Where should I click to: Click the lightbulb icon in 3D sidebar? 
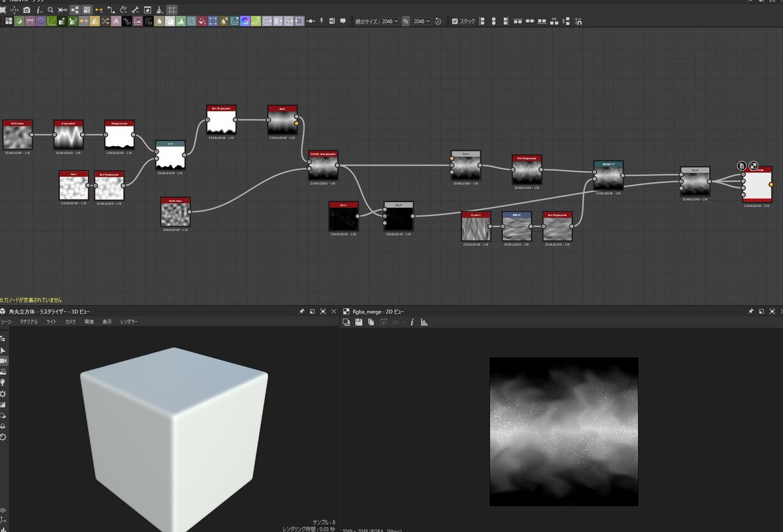click(x=3, y=383)
